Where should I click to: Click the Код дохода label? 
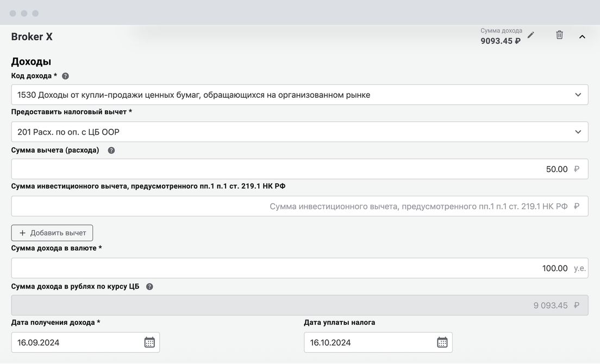click(x=34, y=76)
